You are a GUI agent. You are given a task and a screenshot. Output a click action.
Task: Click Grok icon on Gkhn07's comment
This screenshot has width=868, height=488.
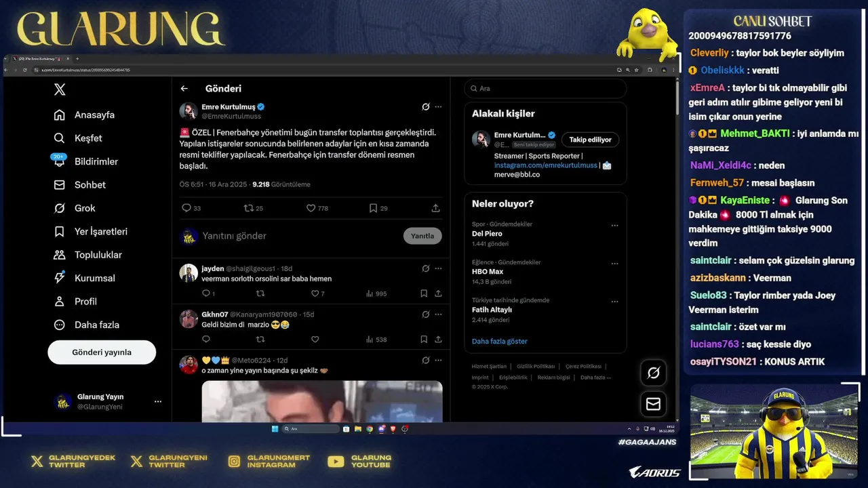[x=426, y=314]
